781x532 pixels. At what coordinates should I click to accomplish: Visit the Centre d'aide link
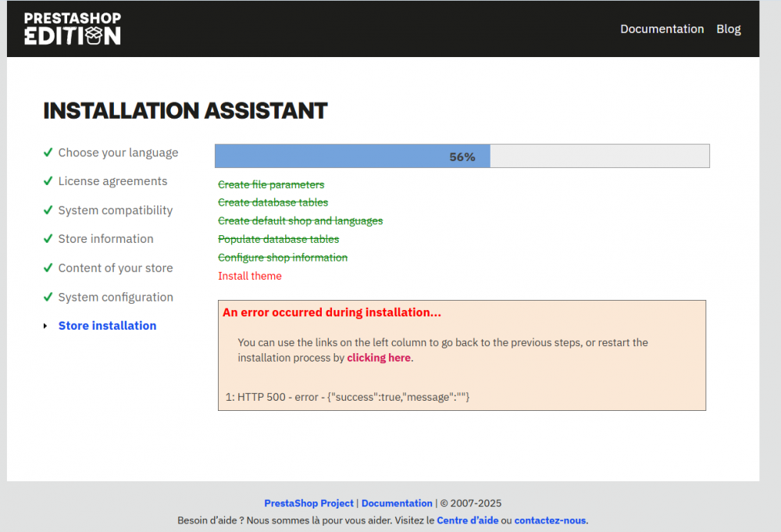(468, 520)
